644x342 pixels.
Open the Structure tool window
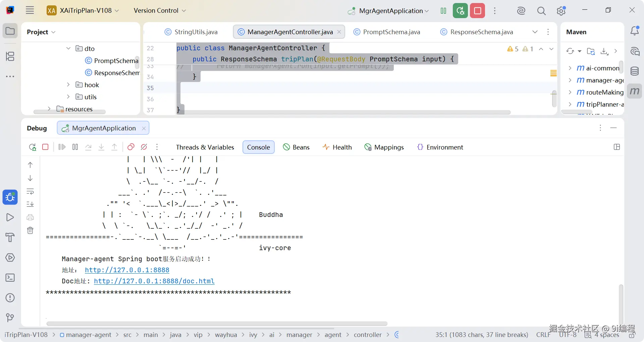click(x=10, y=56)
